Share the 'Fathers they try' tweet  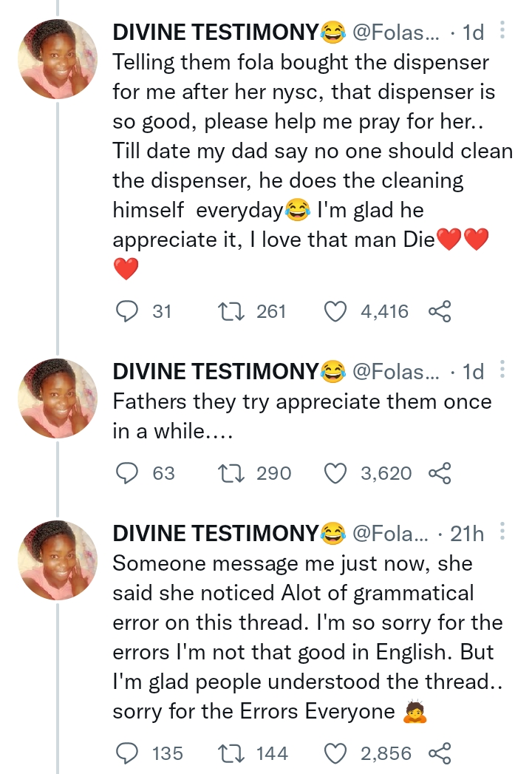tap(439, 472)
